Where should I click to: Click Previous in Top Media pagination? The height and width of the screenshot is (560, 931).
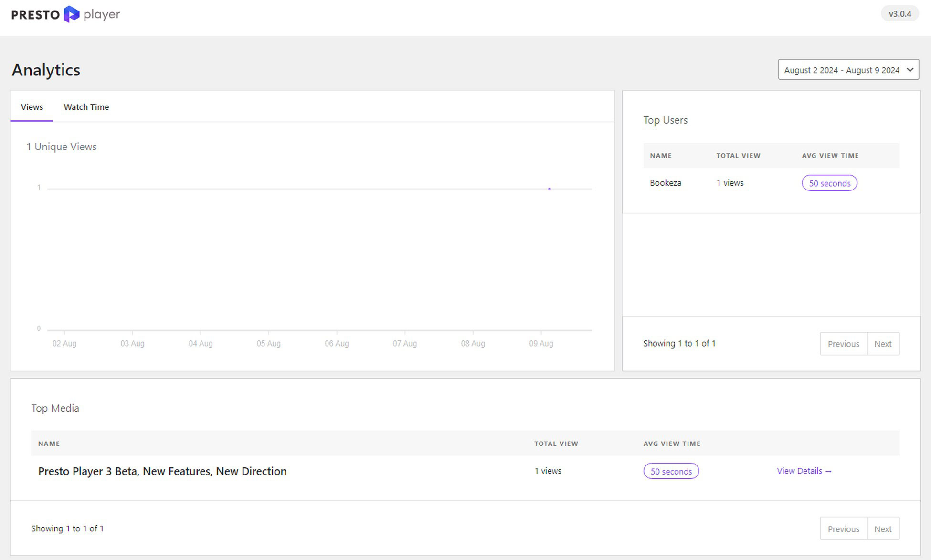click(843, 529)
